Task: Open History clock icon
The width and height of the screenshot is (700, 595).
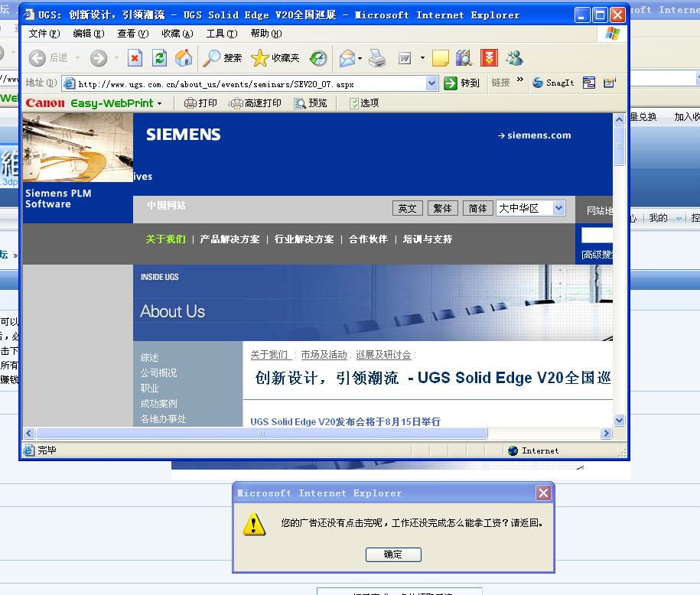Action: (x=318, y=58)
